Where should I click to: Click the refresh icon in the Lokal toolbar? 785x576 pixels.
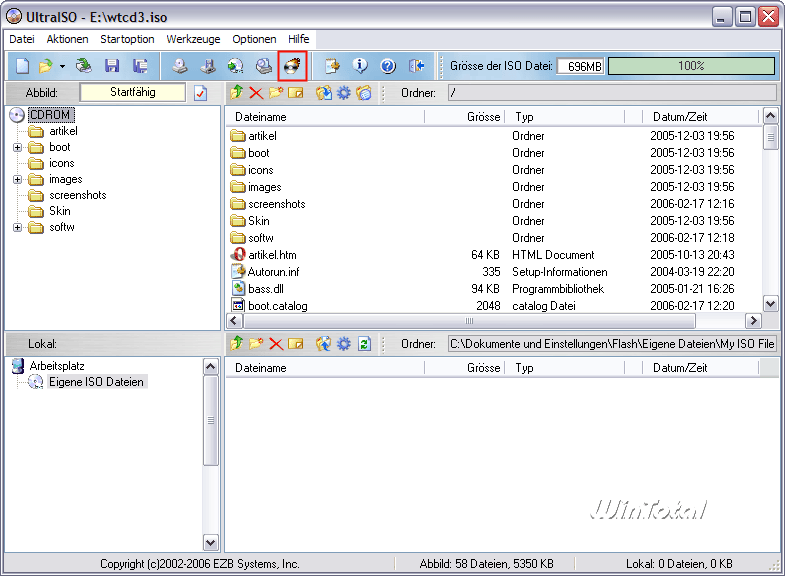pos(364,344)
